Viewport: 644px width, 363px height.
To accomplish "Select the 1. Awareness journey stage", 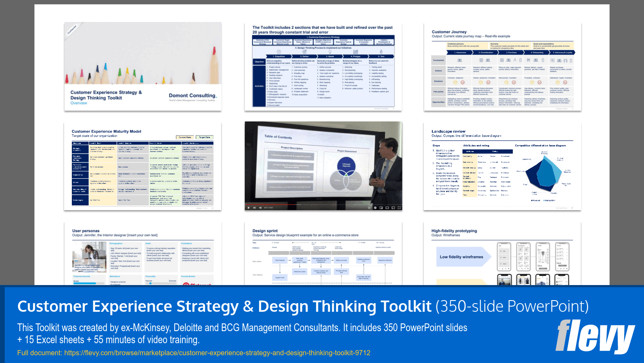I will (459, 53).
